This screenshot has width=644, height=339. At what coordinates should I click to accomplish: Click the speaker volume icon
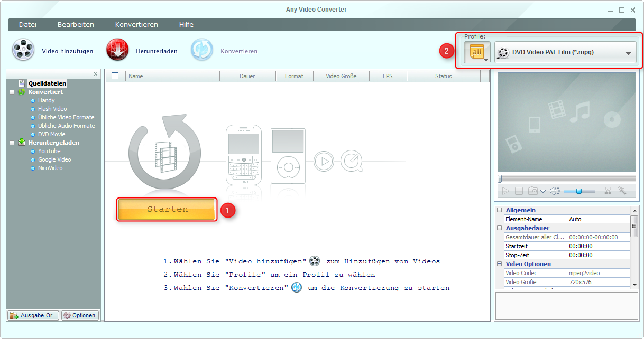point(553,191)
